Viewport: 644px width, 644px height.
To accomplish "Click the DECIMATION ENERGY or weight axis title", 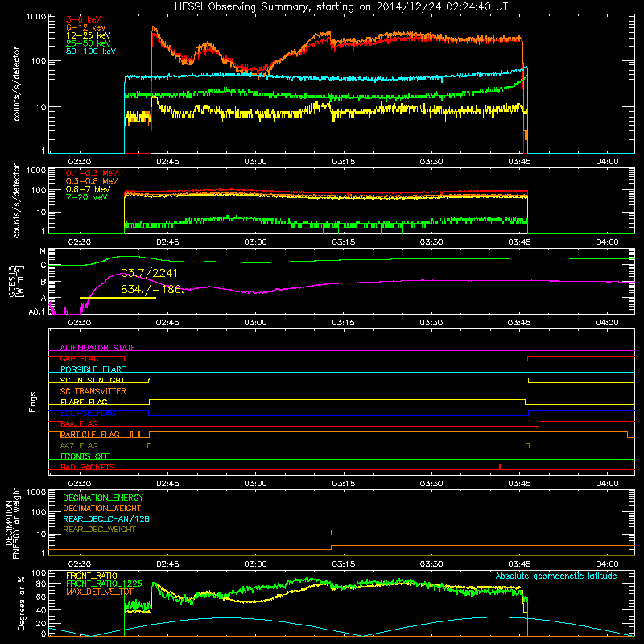I will pos(12,522).
